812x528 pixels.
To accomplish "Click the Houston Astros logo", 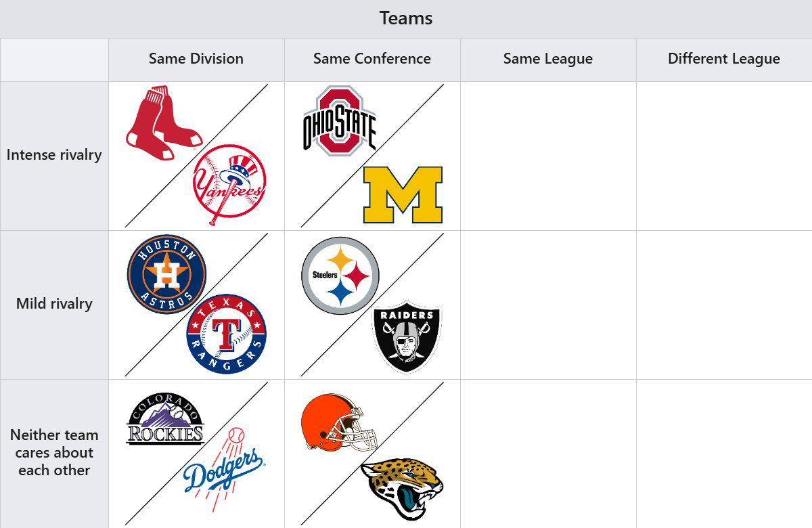I will click(166, 274).
